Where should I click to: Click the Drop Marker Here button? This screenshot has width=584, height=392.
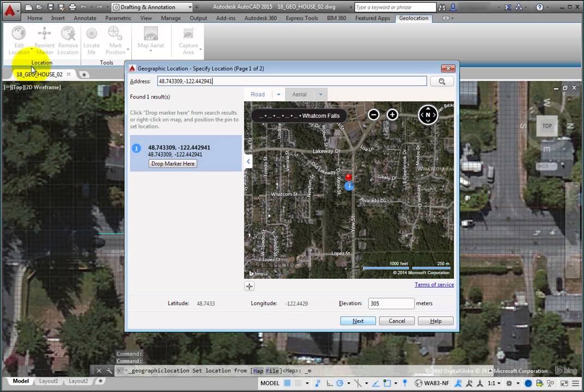coord(173,163)
